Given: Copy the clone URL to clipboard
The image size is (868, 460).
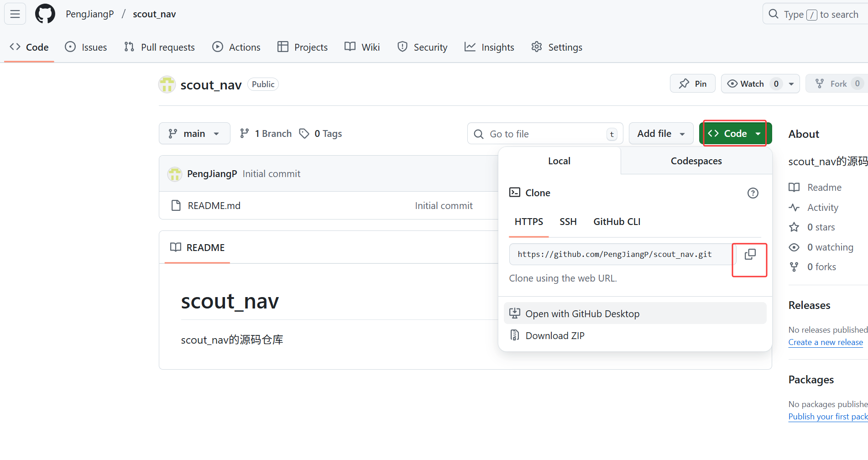Looking at the screenshot, I should point(750,254).
